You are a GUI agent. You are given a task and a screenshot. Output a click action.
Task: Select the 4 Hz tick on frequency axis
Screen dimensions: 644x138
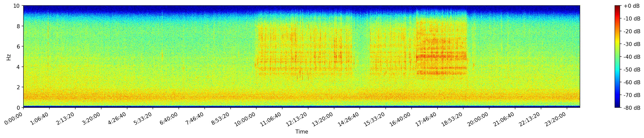point(18,67)
